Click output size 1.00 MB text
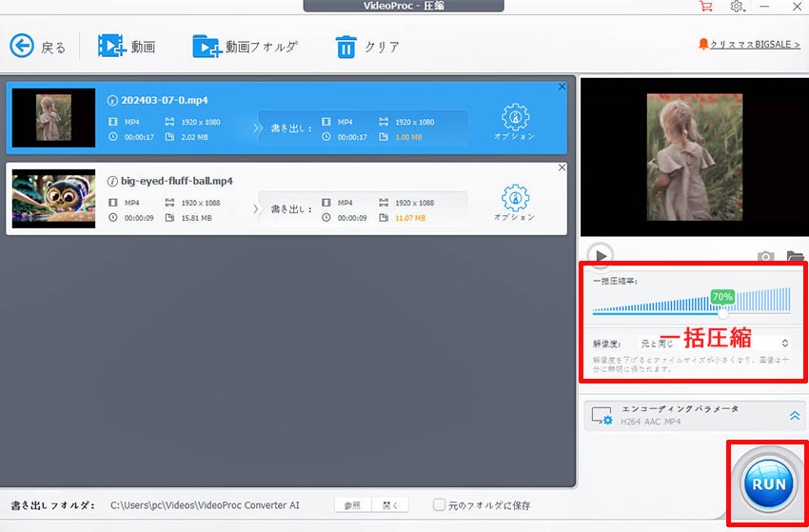The image size is (809, 532). pos(408,137)
